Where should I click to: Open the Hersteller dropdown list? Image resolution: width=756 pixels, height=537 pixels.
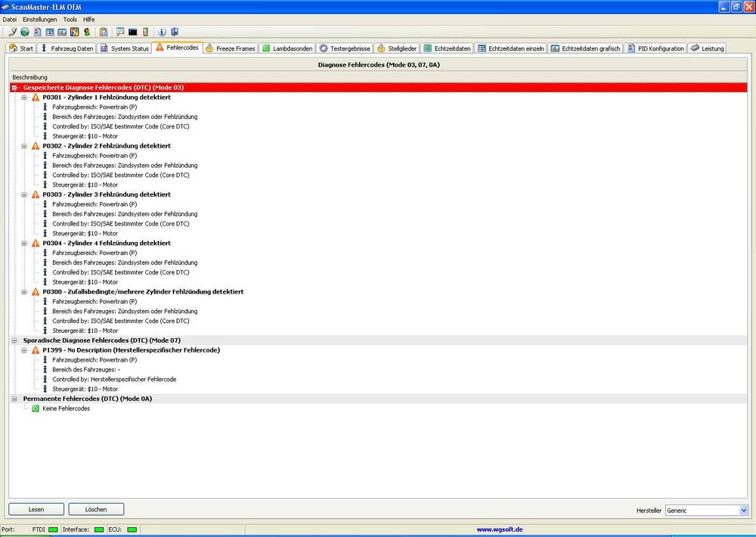(743, 511)
